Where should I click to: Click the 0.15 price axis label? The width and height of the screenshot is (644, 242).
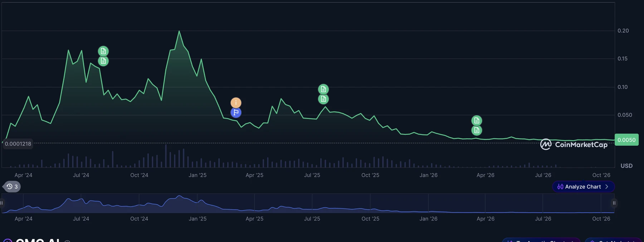click(x=623, y=59)
